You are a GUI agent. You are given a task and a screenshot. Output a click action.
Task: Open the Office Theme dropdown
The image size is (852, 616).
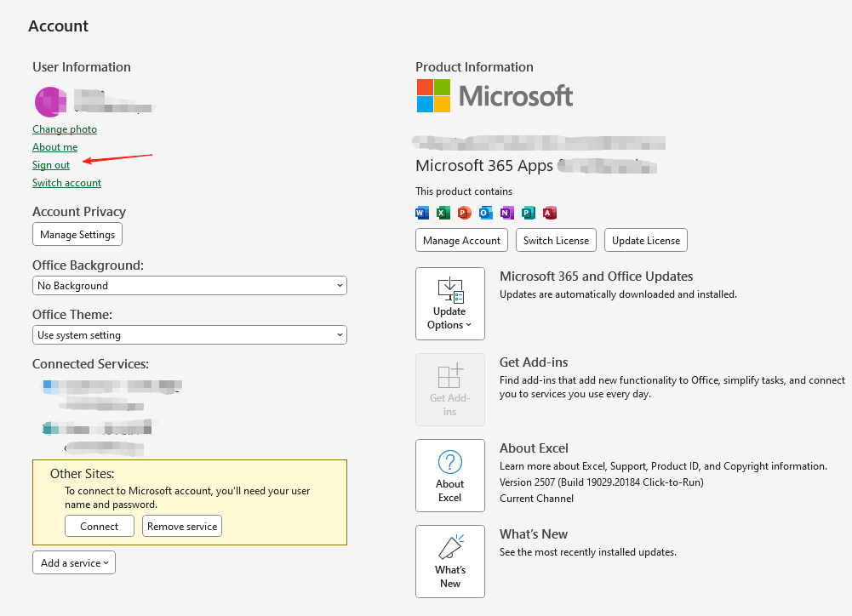[189, 335]
